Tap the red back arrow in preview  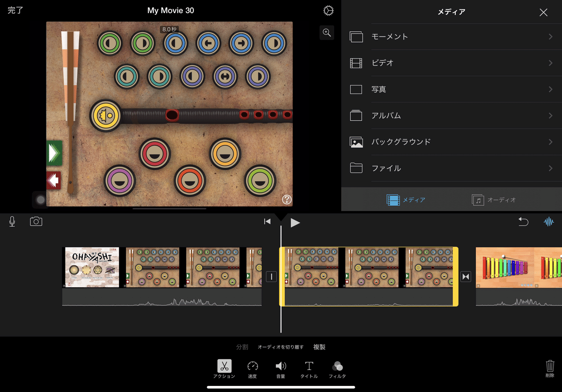click(54, 180)
